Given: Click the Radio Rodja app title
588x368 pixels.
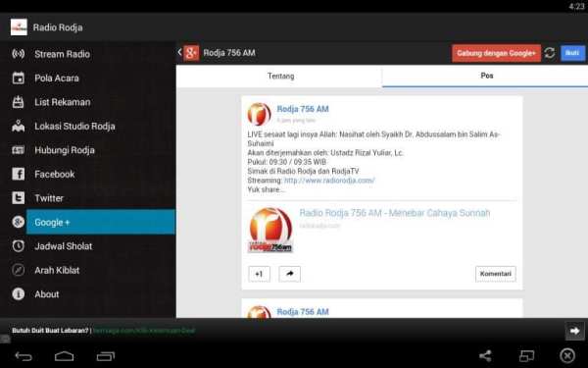Looking at the screenshot, I should pyautogui.click(x=58, y=27).
